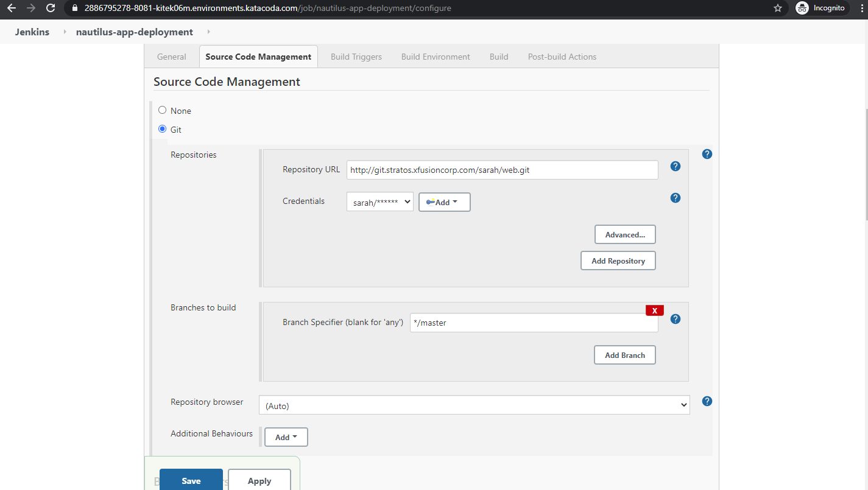Open help for Repository browser
This screenshot has height=490, width=868.
[707, 401]
